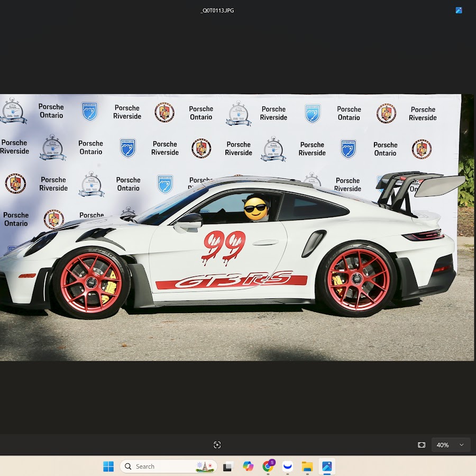Click the Photos app taskbar icon
This screenshot has height=476, width=476.
tap(327, 466)
